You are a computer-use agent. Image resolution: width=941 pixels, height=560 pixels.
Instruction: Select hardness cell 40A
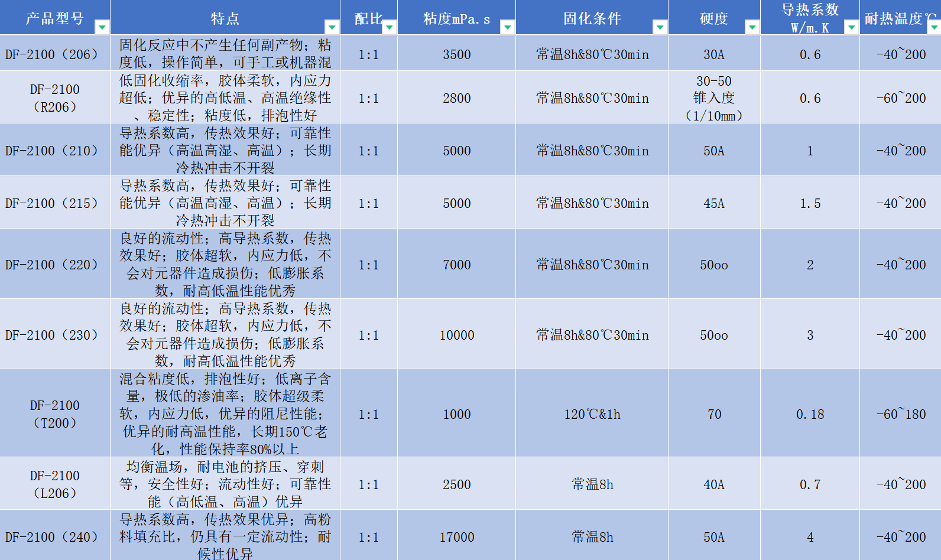(714, 484)
